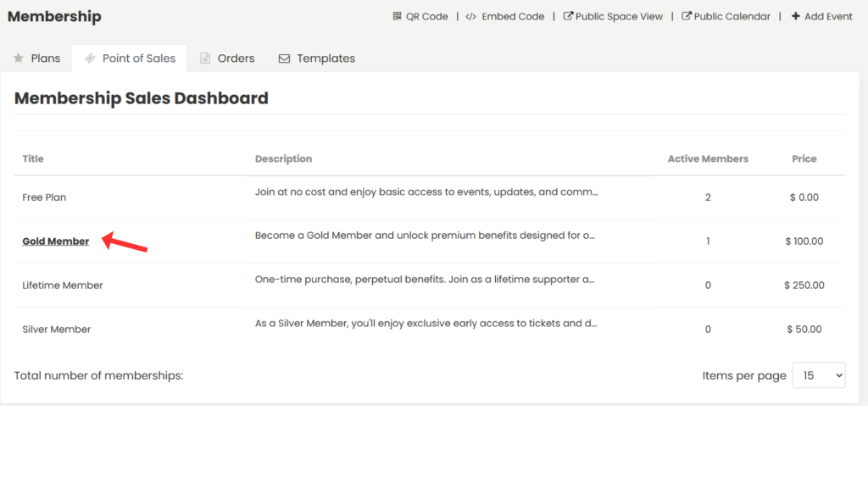Screen dimensions: 868x488
Task: Click the $ 250.00 price cell
Action: pos(804,286)
